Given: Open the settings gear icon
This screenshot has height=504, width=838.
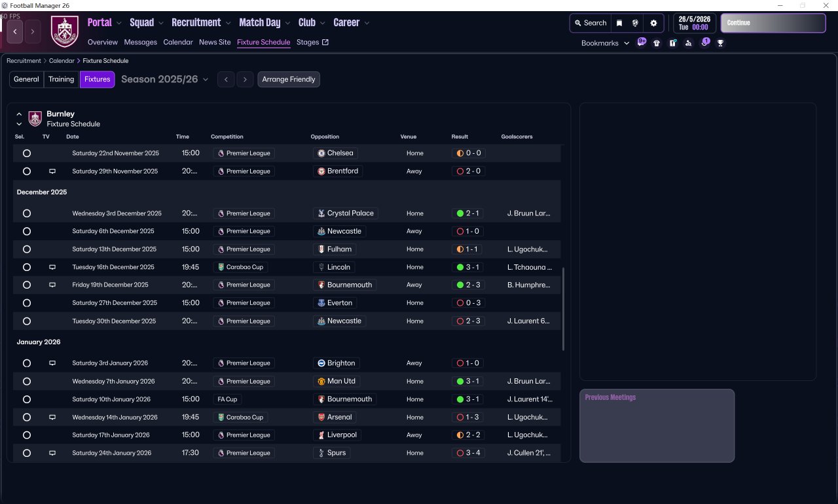Looking at the screenshot, I should click(653, 23).
